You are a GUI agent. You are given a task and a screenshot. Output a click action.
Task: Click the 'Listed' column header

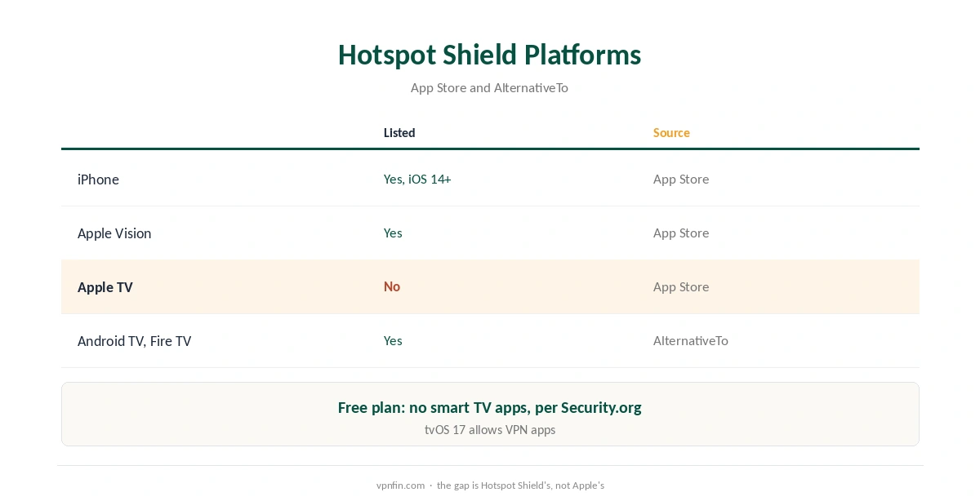click(399, 133)
